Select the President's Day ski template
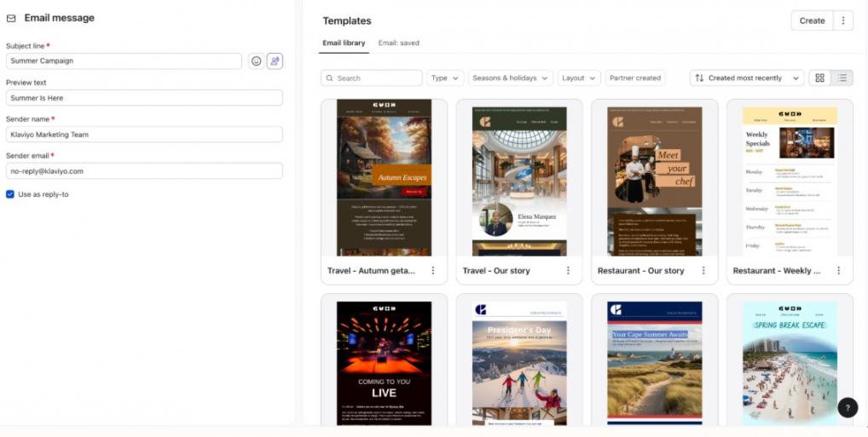This screenshot has width=868, height=437. [519, 364]
